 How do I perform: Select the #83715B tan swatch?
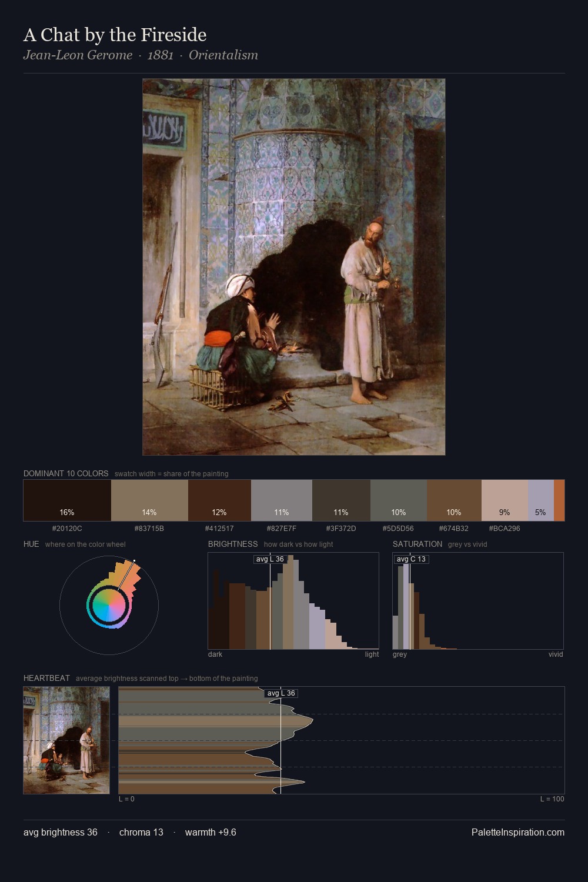pyautogui.click(x=149, y=500)
